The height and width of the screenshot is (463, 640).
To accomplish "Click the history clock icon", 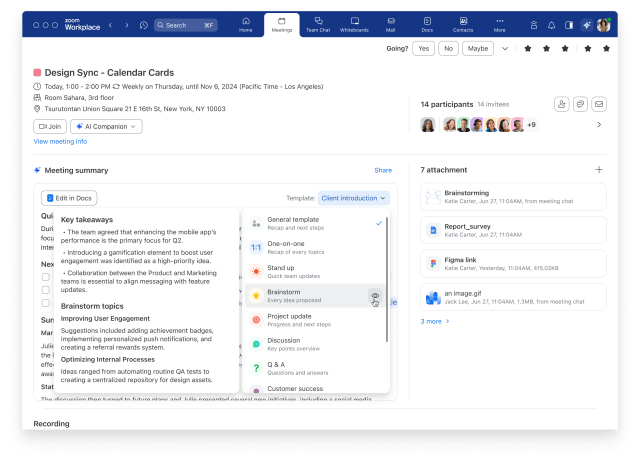I will (x=144, y=25).
